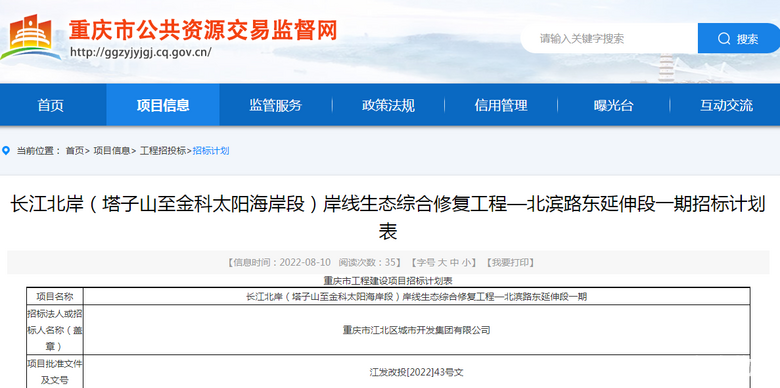780x388 pixels.
Task: Open the 政策法规 navigation tab
Action: point(388,105)
